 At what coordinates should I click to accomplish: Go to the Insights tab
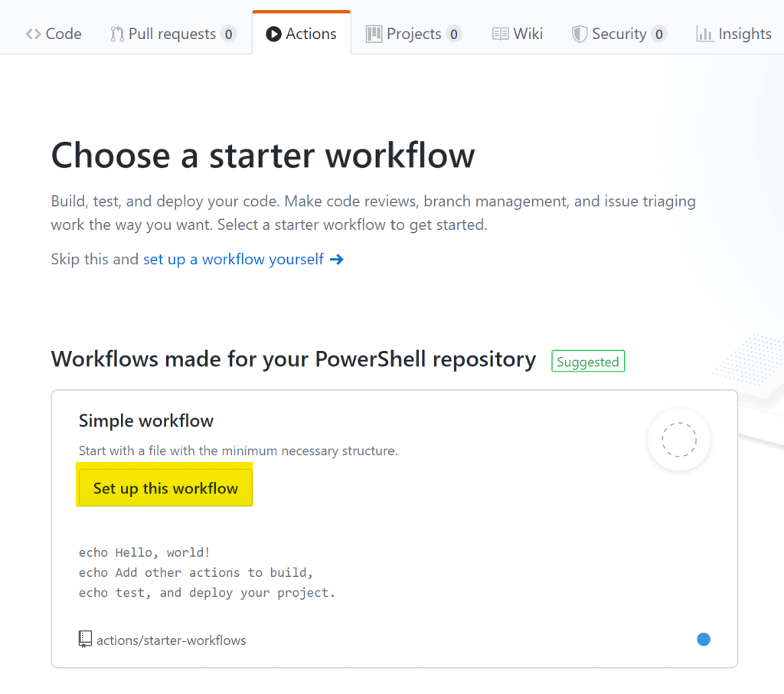[x=744, y=34]
